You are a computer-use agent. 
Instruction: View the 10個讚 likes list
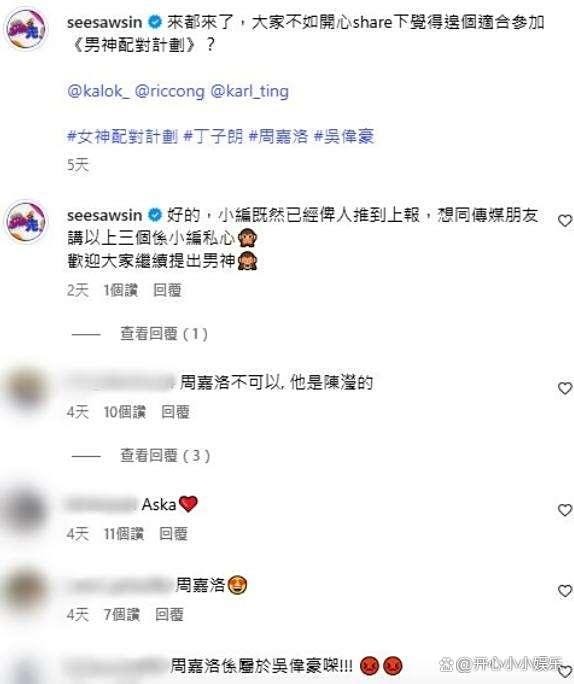tap(124, 412)
